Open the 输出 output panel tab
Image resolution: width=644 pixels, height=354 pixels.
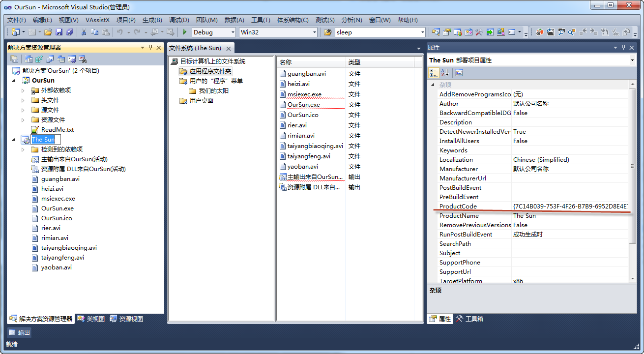20,332
